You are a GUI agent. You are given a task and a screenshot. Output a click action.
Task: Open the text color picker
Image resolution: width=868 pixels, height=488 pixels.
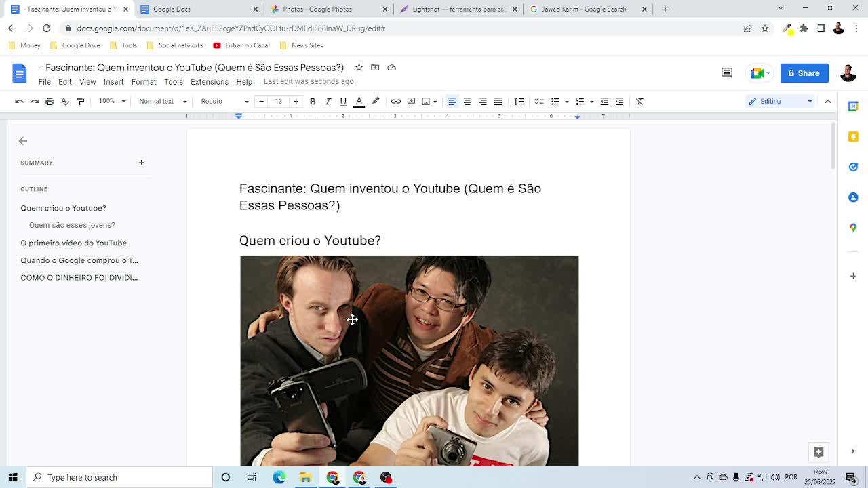coord(359,101)
